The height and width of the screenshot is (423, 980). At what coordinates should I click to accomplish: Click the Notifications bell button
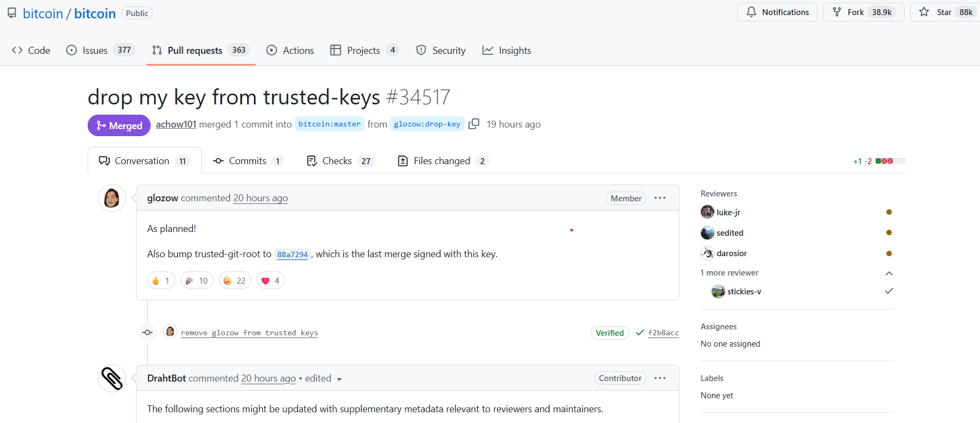coord(777,12)
